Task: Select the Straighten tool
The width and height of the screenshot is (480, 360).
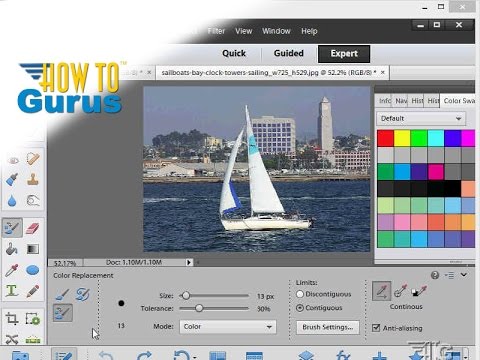Action: click(33, 340)
